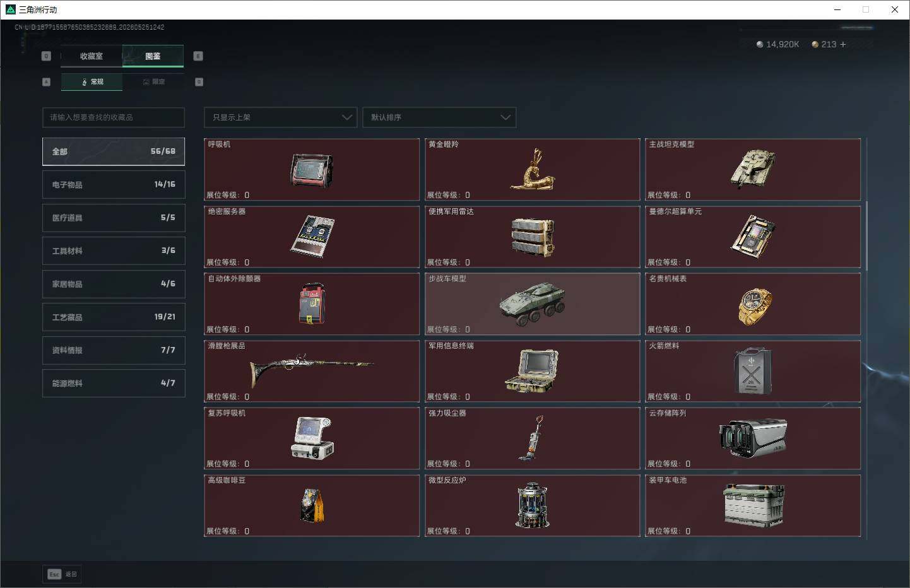Select the highlighted 步战车模型 vehicle model

(x=532, y=304)
